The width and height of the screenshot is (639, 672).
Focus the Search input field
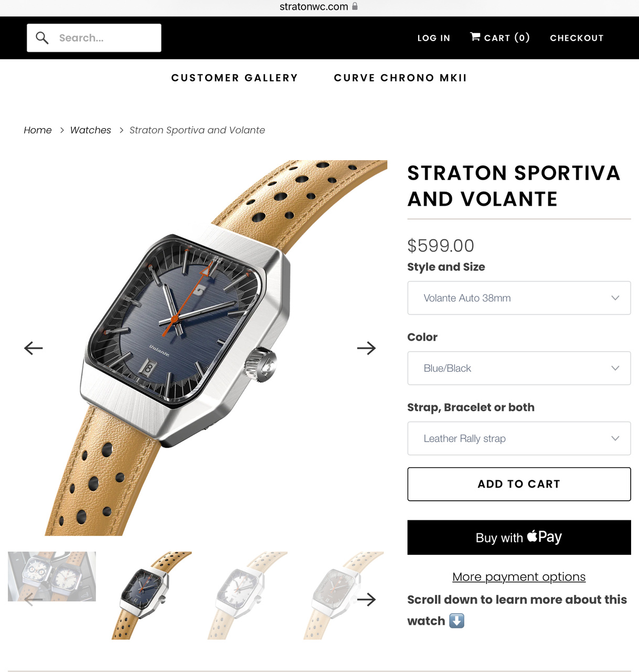click(x=94, y=38)
